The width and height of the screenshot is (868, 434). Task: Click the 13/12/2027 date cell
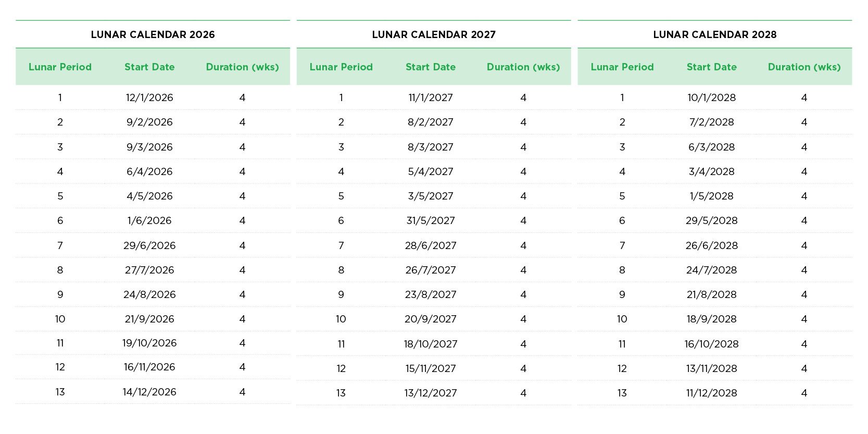point(431,393)
